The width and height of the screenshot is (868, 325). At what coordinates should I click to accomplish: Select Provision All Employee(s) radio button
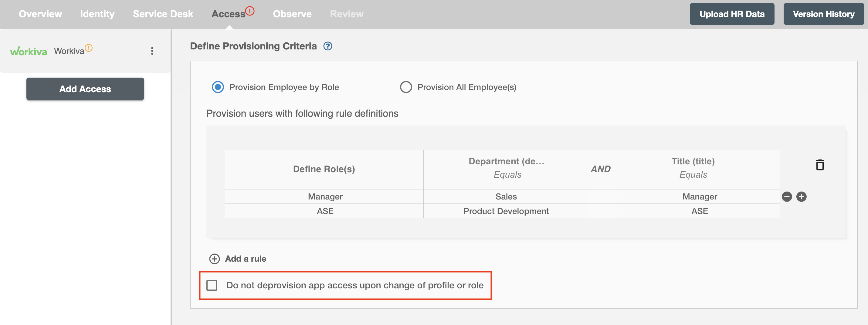coord(406,87)
